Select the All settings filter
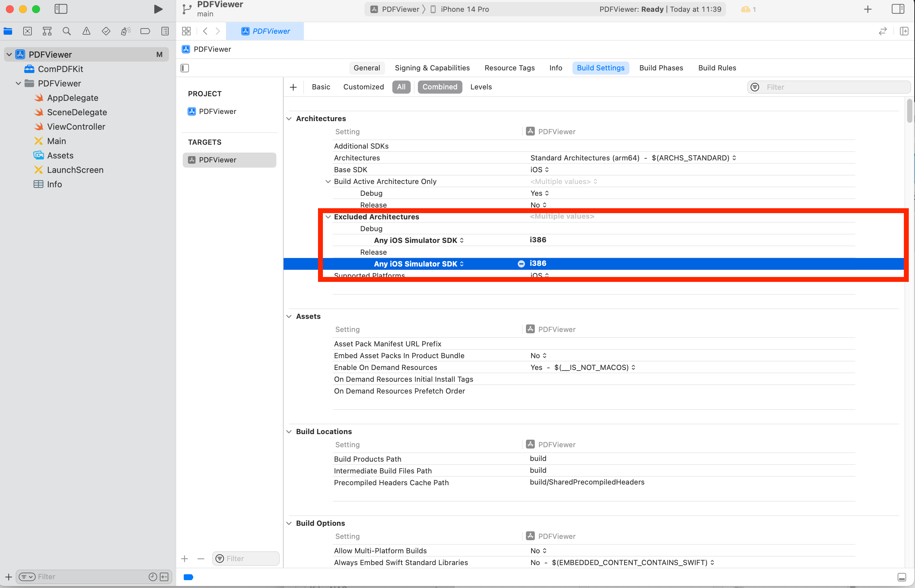915x588 pixels. point(401,87)
